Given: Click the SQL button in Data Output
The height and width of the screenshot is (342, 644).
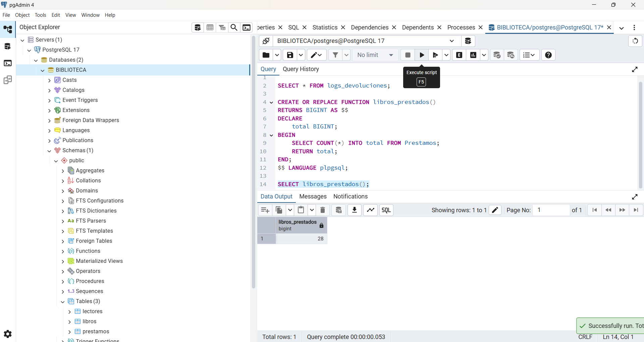Looking at the screenshot, I should 386,210.
